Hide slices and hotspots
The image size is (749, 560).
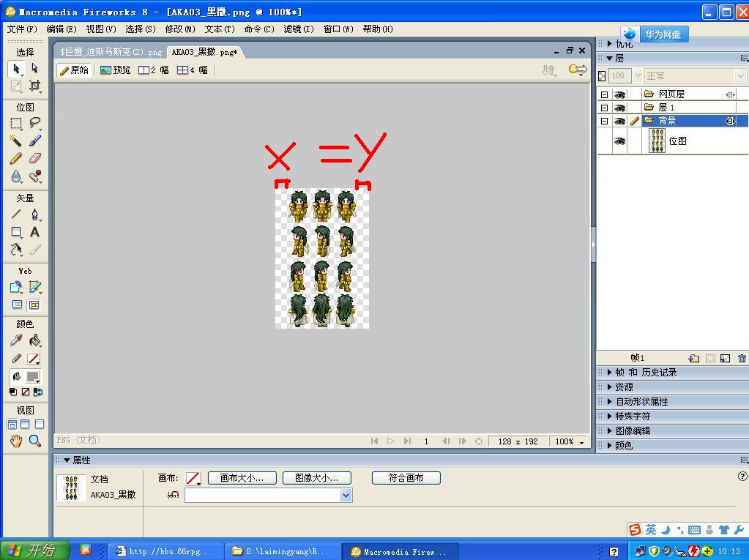pyautogui.click(x=17, y=305)
